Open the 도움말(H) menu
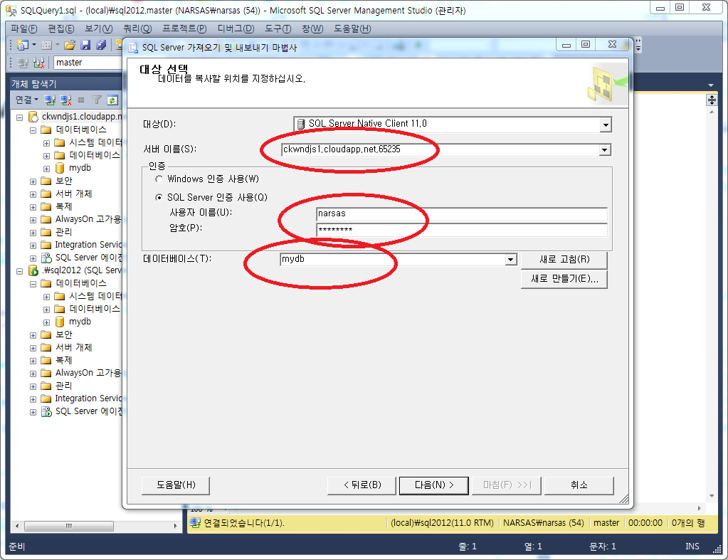This screenshot has width=728, height=560. [x=352, y=28]
